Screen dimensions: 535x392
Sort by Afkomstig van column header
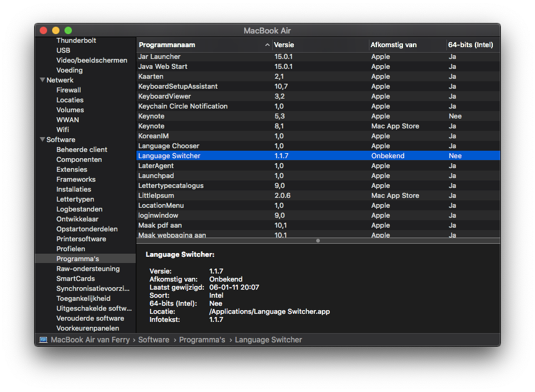tap(394, 45)
